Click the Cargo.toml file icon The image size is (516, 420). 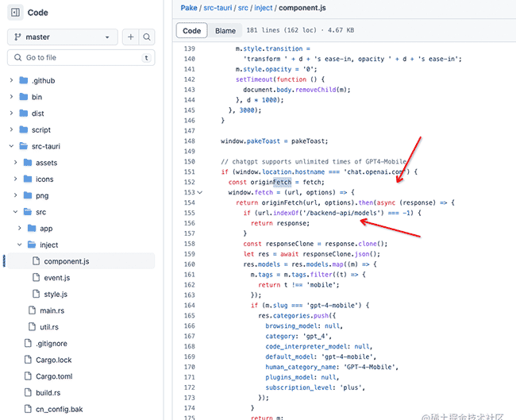pos(28,376)
